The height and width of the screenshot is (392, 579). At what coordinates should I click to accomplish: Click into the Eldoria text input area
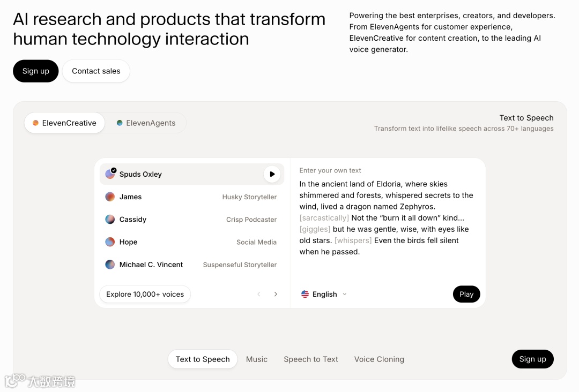click(386, 217)
